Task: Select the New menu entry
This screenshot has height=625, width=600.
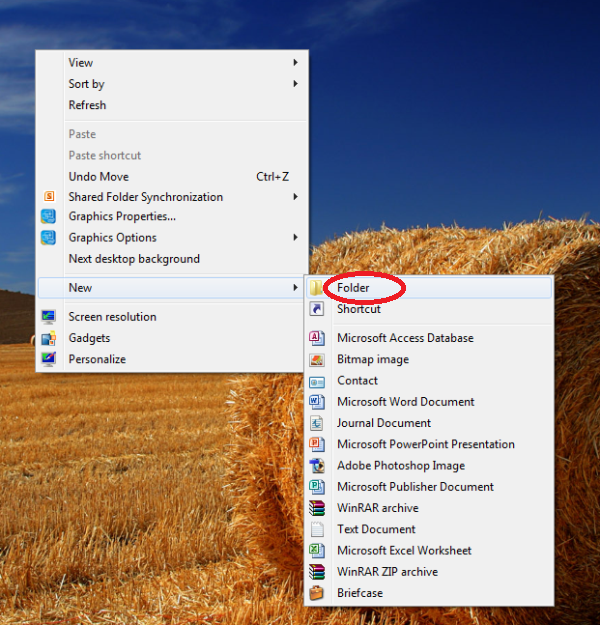Action: [171, 288]
